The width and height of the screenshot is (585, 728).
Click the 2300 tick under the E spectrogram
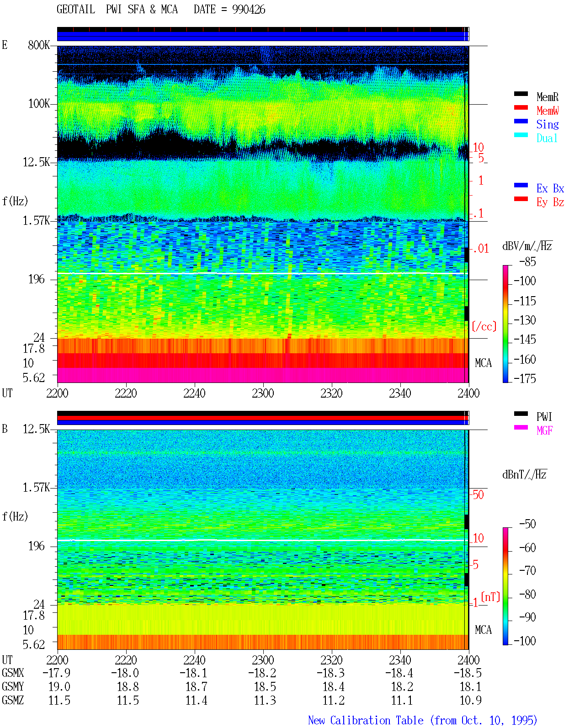click(263, 393)
